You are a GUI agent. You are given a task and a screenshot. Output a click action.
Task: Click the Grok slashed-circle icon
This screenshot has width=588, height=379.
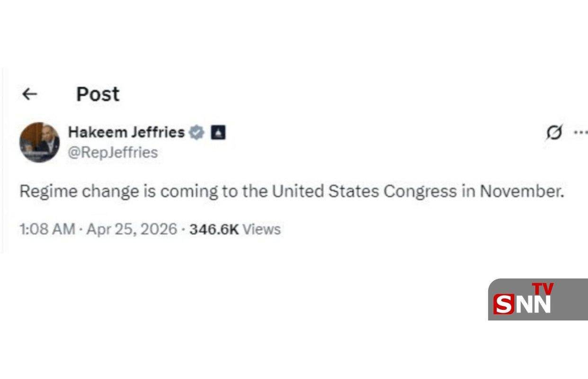tap(554, 133)
